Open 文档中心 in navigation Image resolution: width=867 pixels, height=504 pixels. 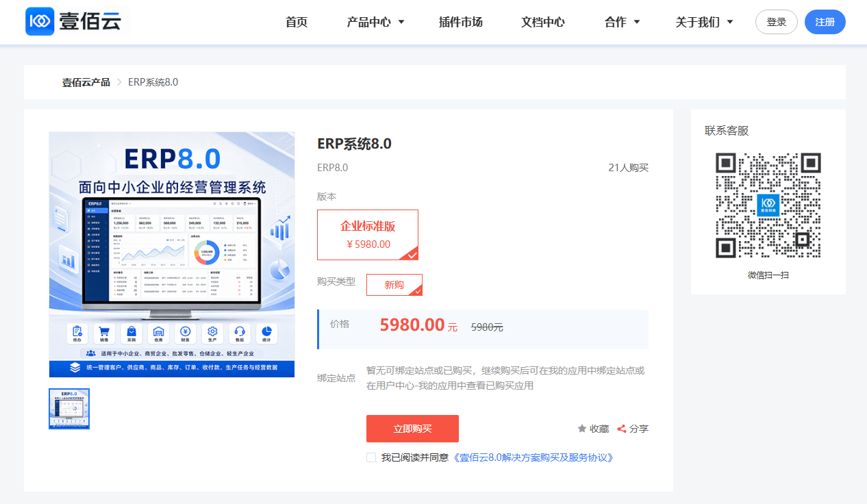tap(543, 22)
